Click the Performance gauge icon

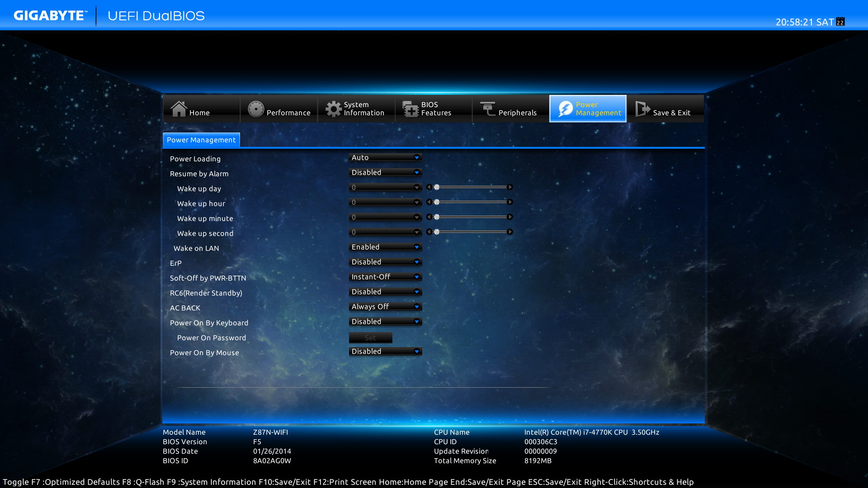tap(256, 109)
